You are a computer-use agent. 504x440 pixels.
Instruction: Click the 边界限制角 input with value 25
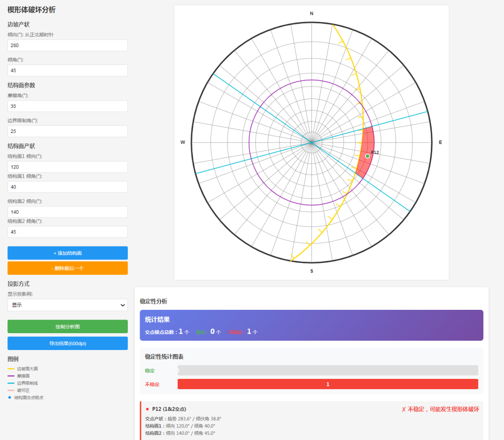coord(68,131)
